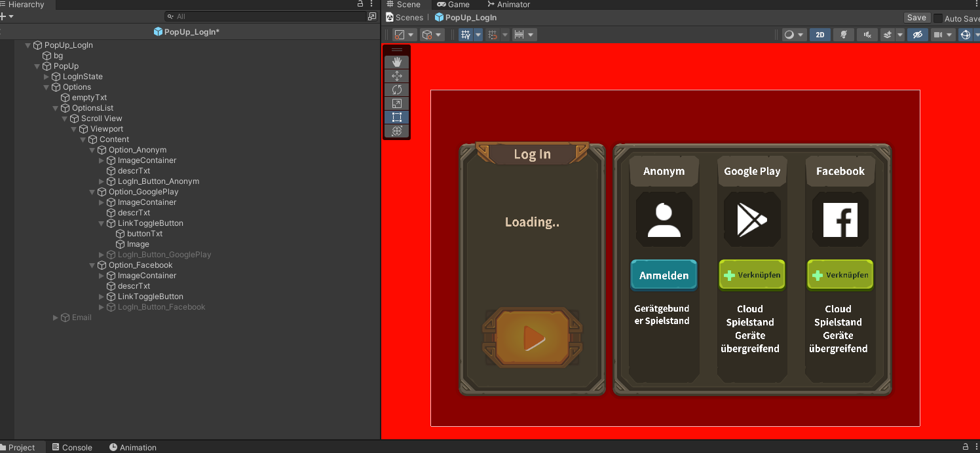Open the Console tab
Image resolution: width=980 pixels, height=453 pixels.
[x=71, y=447]
